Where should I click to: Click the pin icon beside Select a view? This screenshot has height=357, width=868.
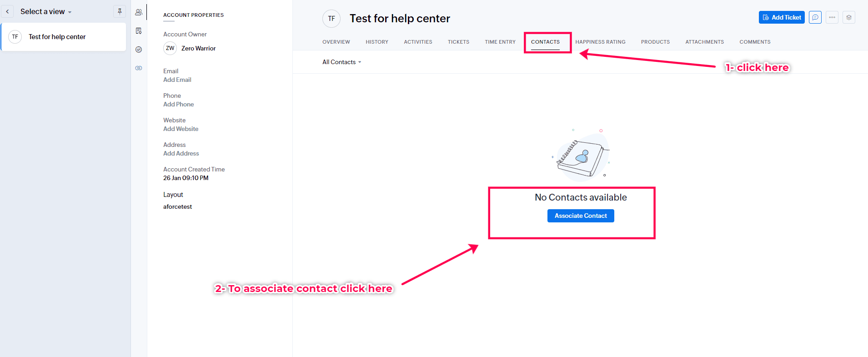(x=120, y=11)
